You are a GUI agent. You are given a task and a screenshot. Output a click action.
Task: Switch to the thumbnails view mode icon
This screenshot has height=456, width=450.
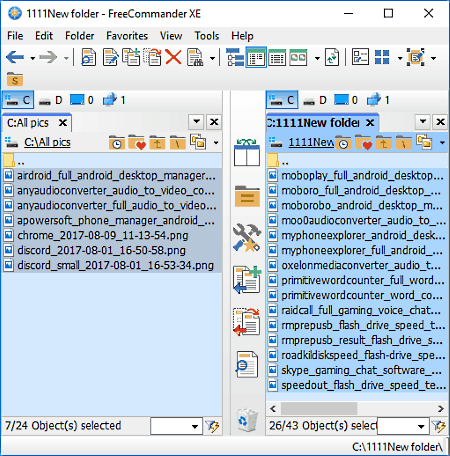click(x=298, y=57)
